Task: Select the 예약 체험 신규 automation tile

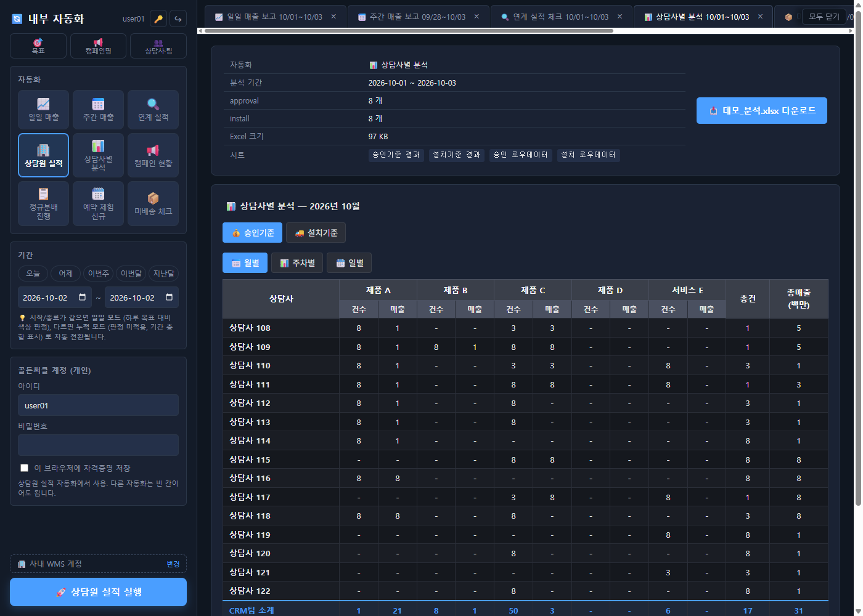Action: pyautogui.click(x=98, y=203)
